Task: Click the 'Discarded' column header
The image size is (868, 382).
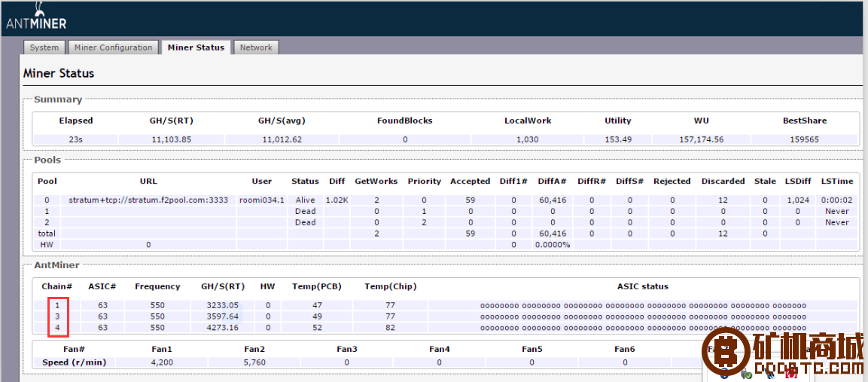Action: [x=723, y=182]
